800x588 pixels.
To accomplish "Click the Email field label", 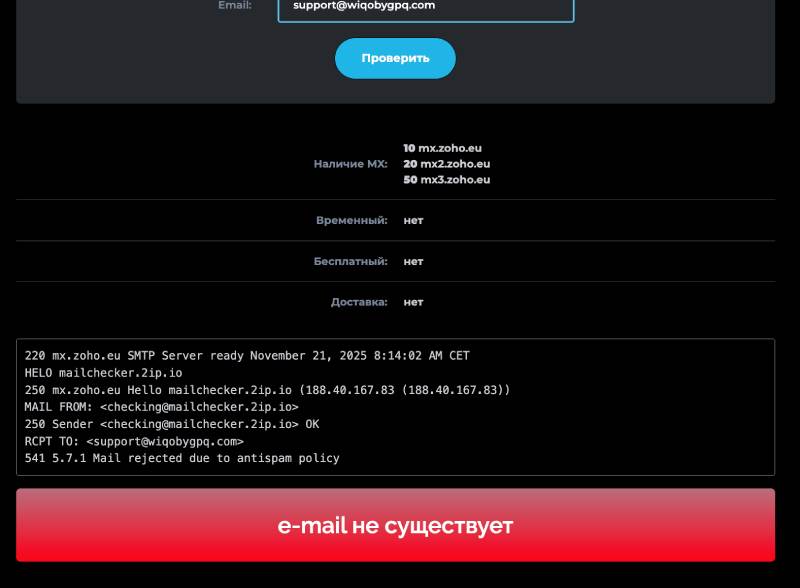I will pos(235,5).
